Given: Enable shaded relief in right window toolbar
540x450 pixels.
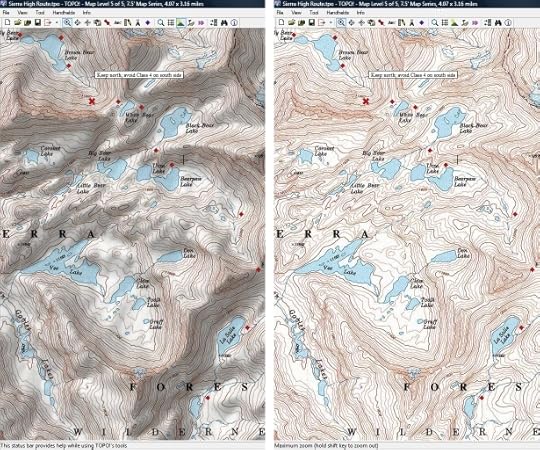Looking at the screenshot, I should pyautogui.click(x=455, y=23).
